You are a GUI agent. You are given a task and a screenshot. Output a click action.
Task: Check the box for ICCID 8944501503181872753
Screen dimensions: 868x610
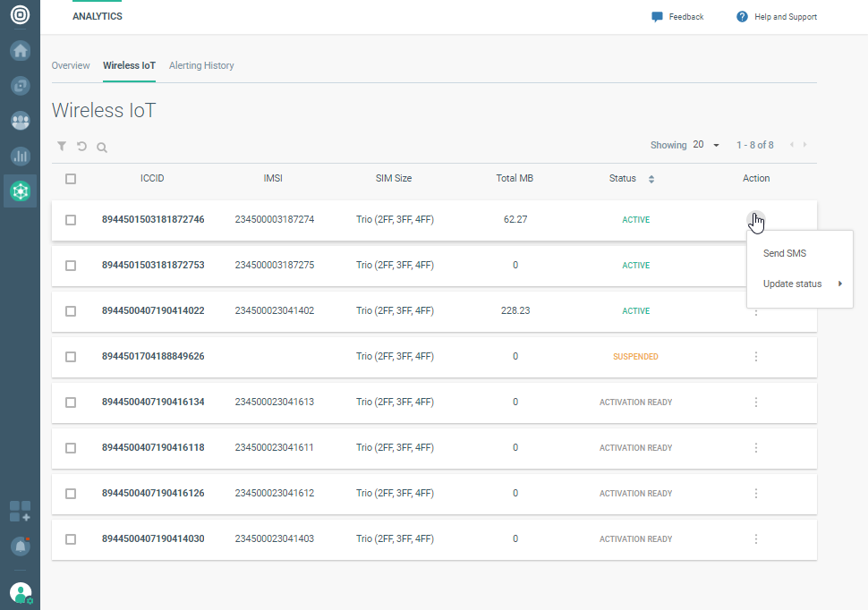(71, 266)
